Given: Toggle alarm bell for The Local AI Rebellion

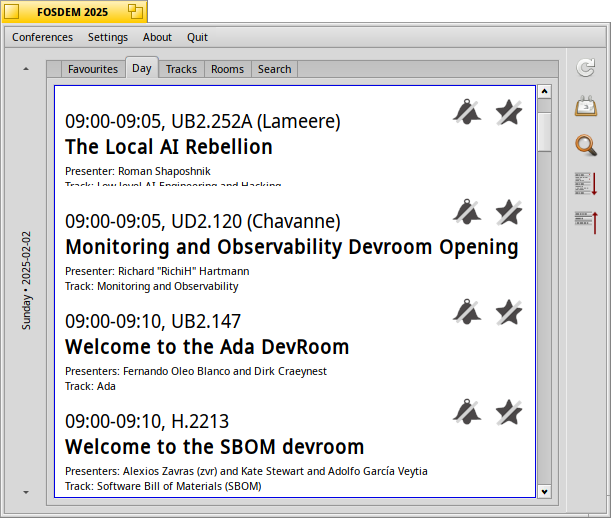Looking at the screenshot, I should 467,112.
